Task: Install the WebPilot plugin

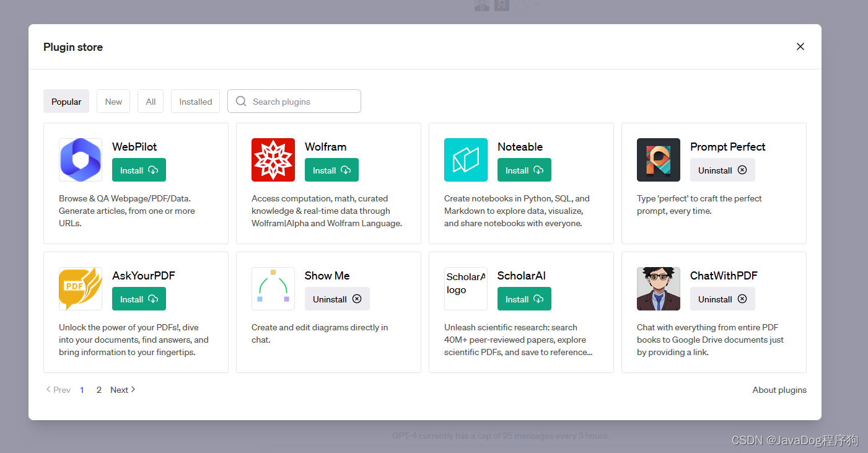Action: tap(139, 170)
